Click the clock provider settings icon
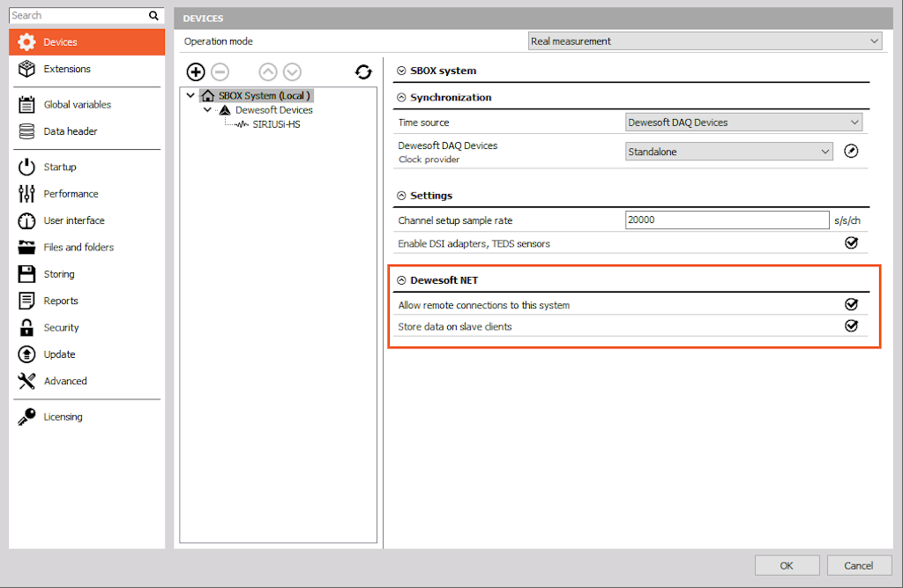 coord(851,151)
